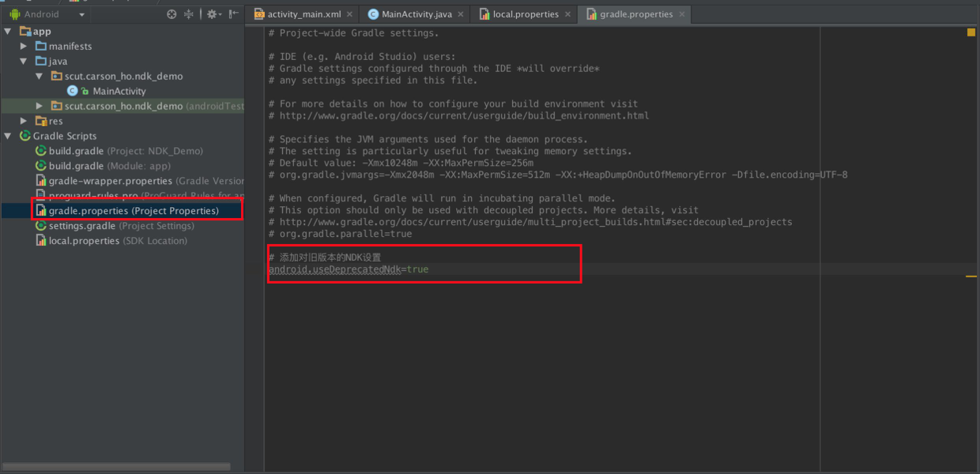The image size is (980, 474).
Task: Close the local.properties tab
Action: pos(569,14)
